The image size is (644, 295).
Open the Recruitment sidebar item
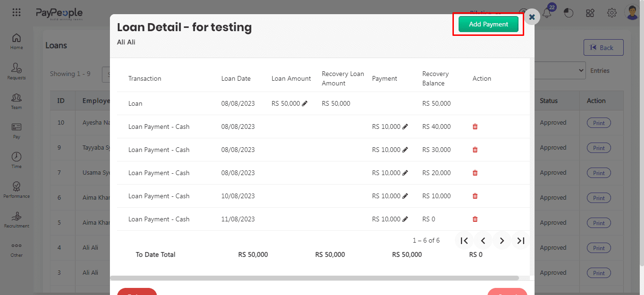tap(17, 219)
